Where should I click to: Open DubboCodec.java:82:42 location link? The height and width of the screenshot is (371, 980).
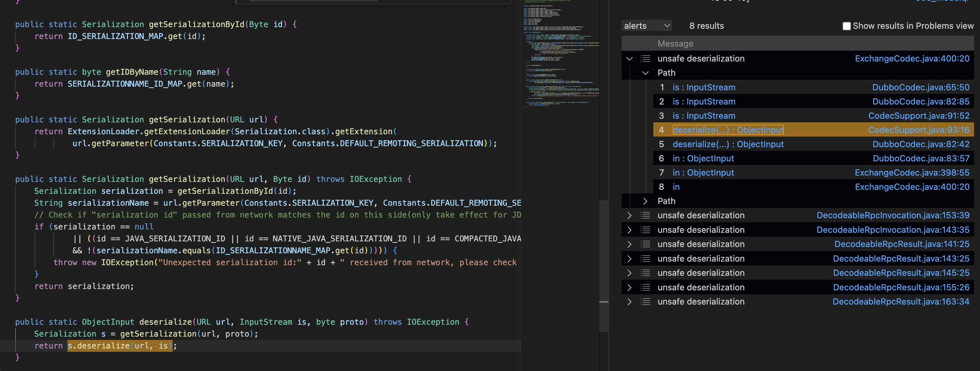click(x=921, y=144)
